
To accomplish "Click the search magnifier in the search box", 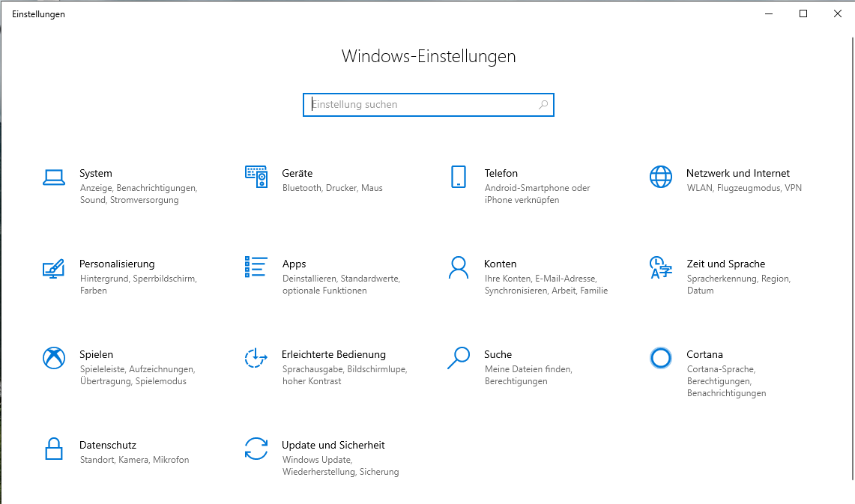I will [x=543, y=105].
